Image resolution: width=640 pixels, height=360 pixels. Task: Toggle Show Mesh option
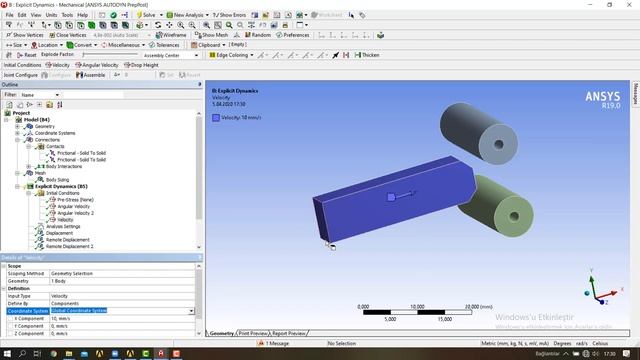[x=211, y=35]
